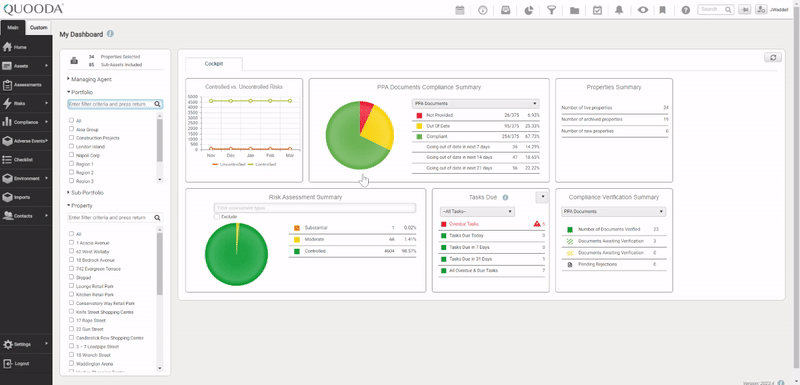Click the user profile icon next to JWaddell
This screenshot has height=385, width=800.
tap(761, 9)
